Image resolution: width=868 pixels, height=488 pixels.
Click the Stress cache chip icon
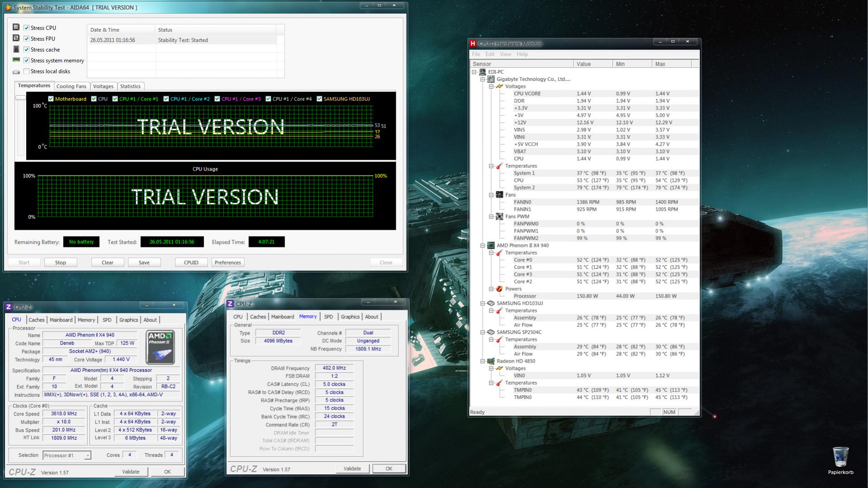[16, 49]
